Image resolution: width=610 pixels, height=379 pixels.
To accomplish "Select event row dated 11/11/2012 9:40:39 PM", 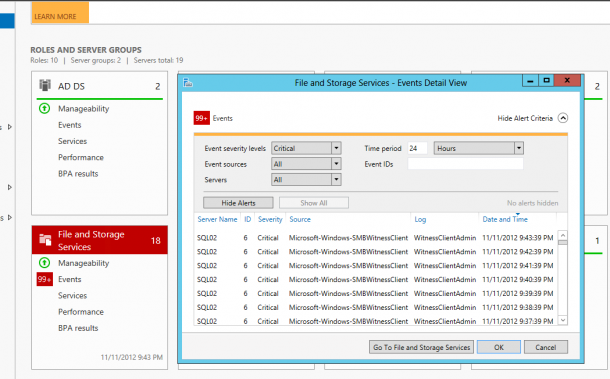I will (x=375, y=279).
